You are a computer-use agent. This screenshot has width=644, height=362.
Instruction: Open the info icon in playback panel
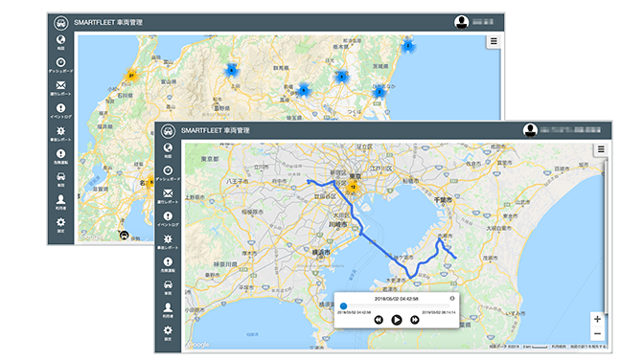click(x=452, y=299)
